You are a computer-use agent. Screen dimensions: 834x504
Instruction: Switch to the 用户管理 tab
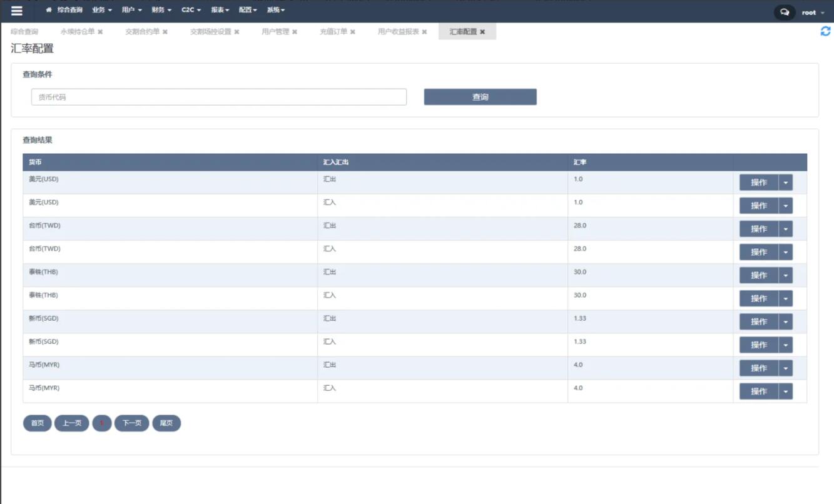click(275, 32)
